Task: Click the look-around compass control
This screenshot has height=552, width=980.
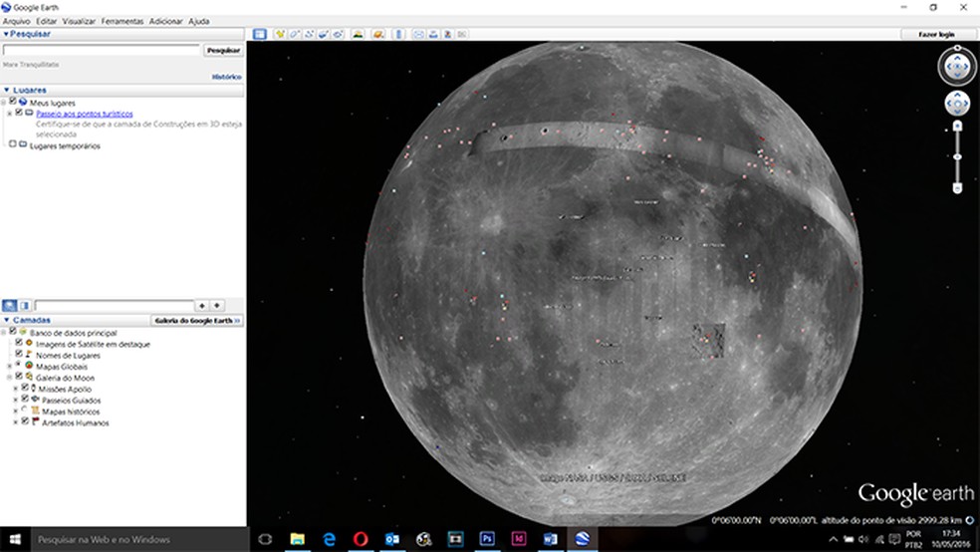Action: pos(957,67)
